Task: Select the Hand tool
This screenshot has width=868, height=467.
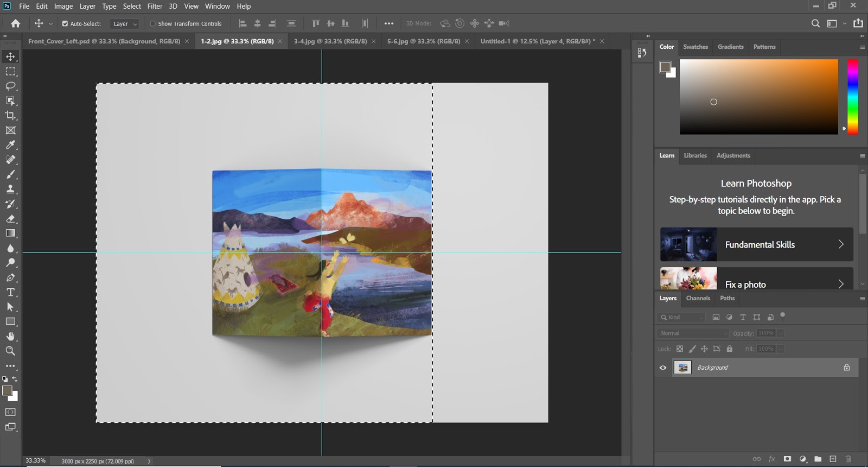Action: (10, 336)
